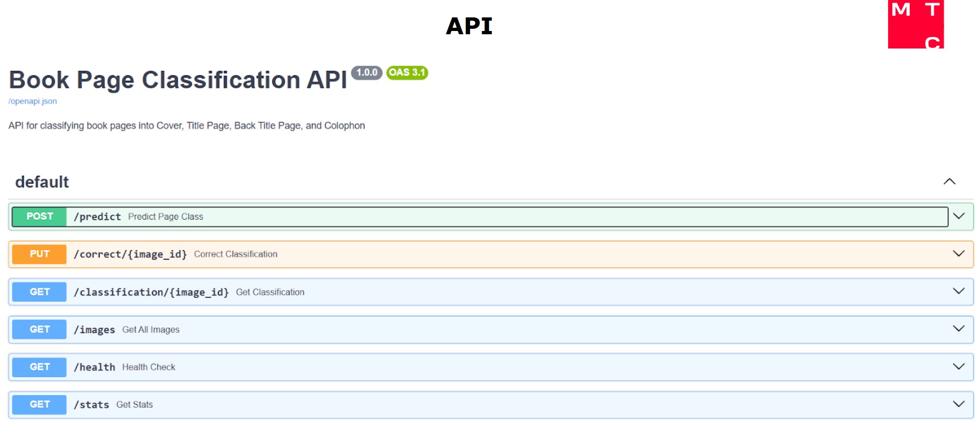Click the red MTC logo
The height and width of the screenshot is (424, 980).
[x=915, y=24]
